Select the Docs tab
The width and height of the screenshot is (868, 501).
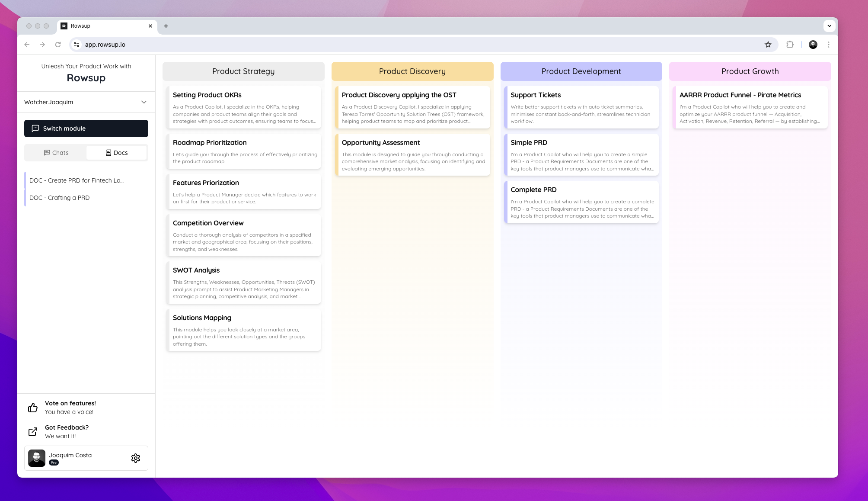point(117,153)
